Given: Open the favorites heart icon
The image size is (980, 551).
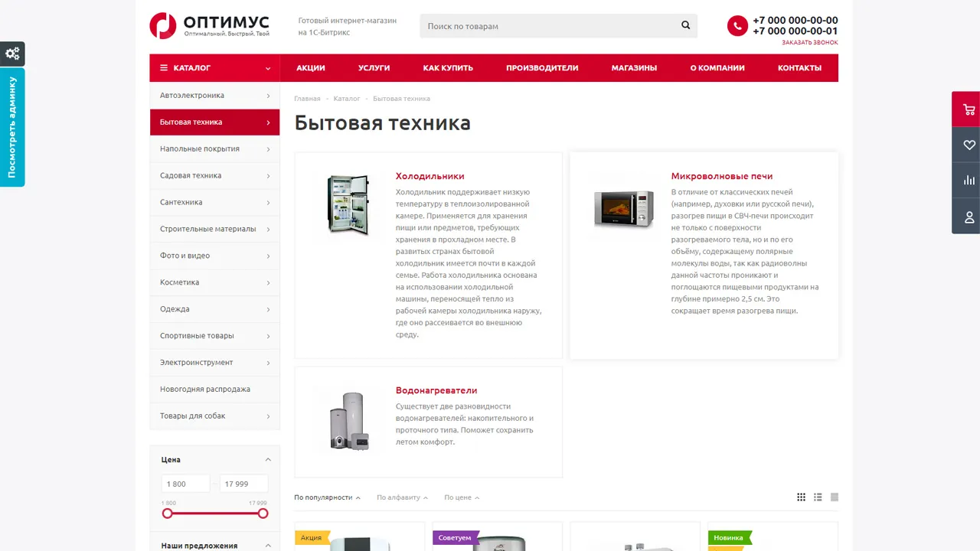Looking at the screenshot, I should click(969, 145).
